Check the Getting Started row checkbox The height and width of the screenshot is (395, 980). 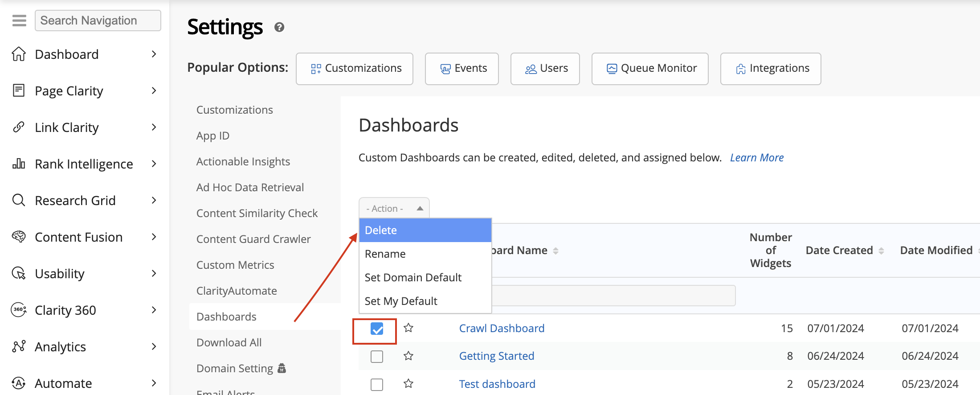pyautogui.click(x=377, y=357)
